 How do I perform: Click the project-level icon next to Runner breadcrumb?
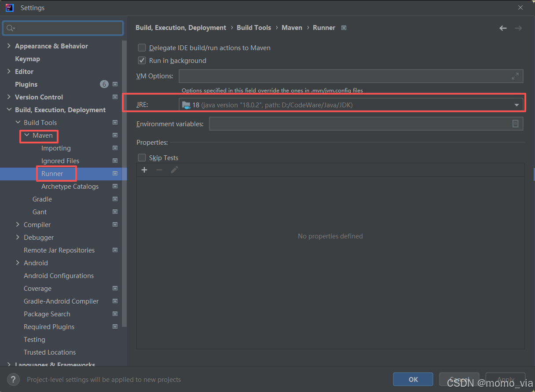[x=344, y=28]
